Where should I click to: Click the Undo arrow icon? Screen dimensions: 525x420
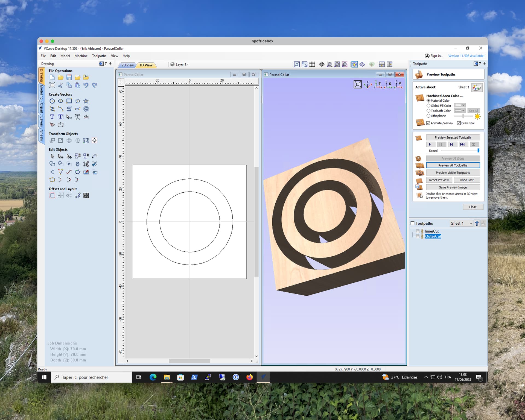(x=86, y=85)
